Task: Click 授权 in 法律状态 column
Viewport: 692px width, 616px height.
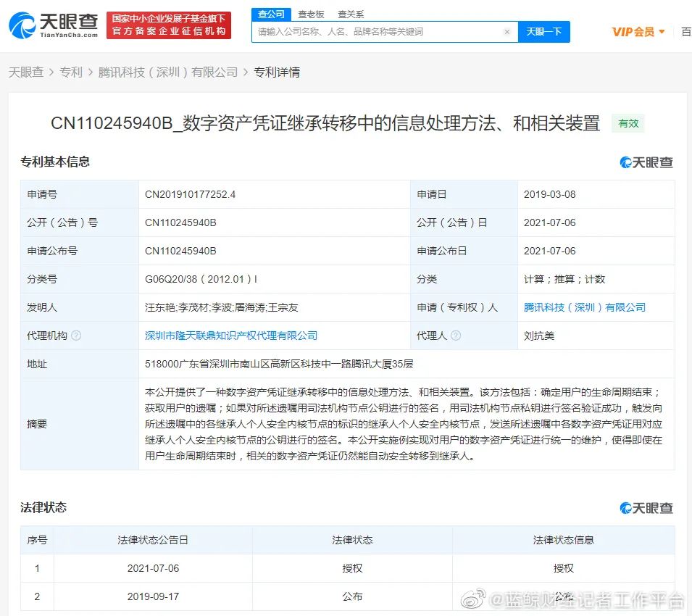Action: (352, 568)
